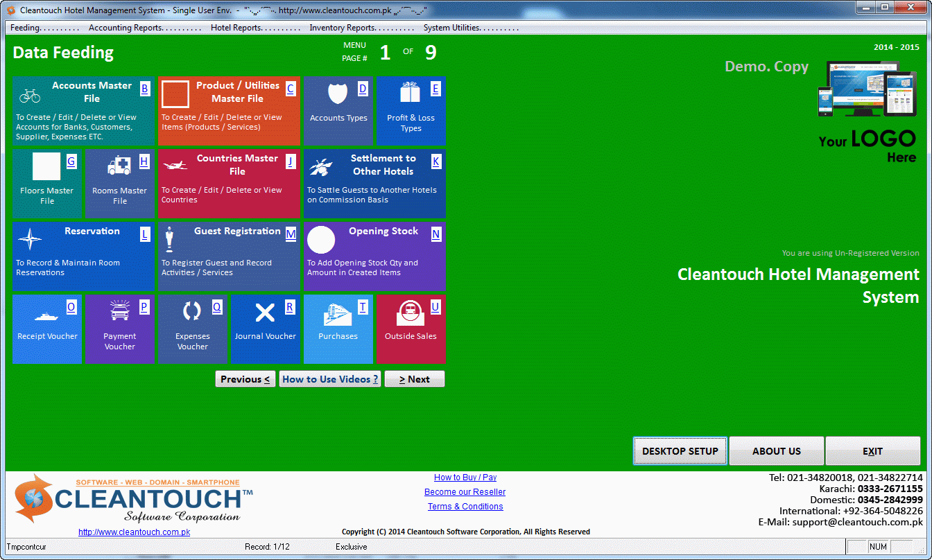Image resolution: width=932 pixels, height=560 pixels.
Task: Open the How to Buy / Pay link
Action: [x=465, y=478]
